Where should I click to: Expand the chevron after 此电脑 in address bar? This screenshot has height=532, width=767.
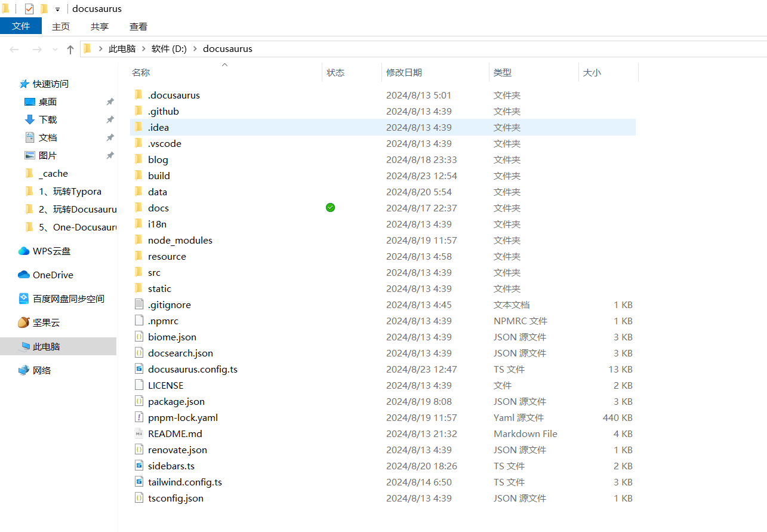143,49
